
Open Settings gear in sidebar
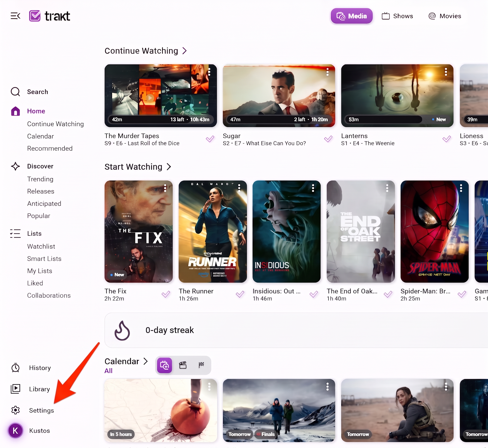[16, 410]
